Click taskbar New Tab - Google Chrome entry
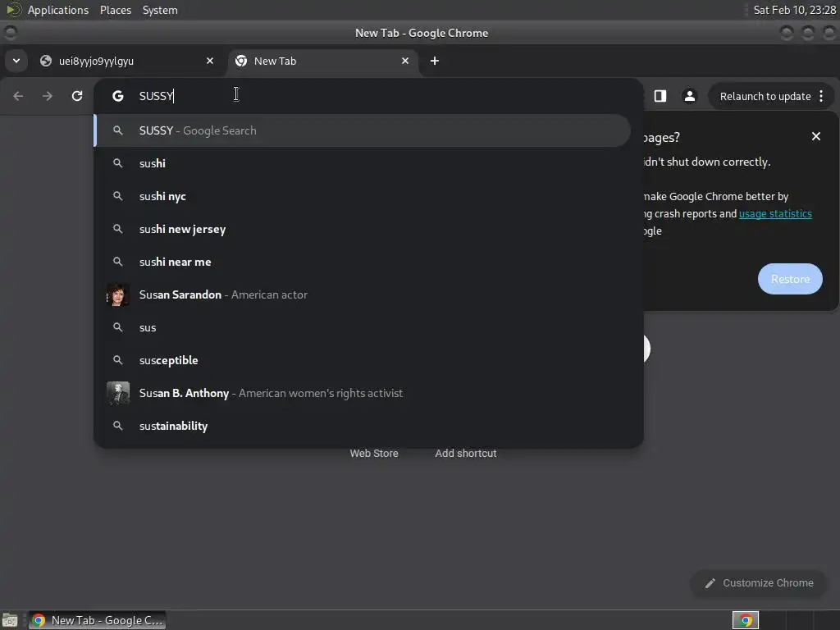This screenshot has width=840, height=630. [98, 620]
